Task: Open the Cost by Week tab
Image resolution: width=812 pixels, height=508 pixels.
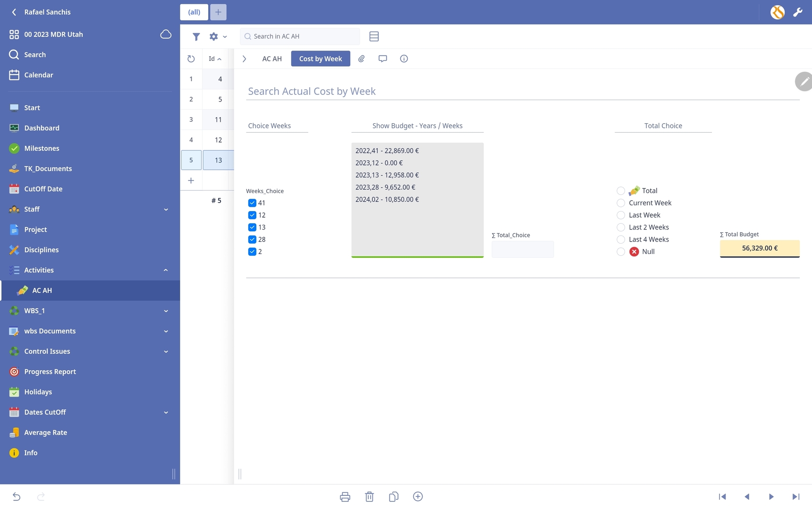Action: click(320, 59)
